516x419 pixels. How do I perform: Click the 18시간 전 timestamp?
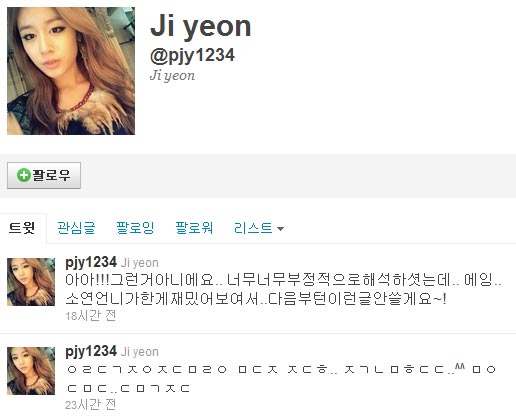tap(91, 316)
